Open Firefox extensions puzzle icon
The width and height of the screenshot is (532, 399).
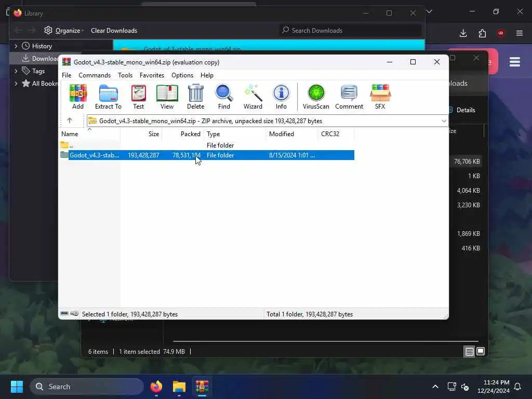point(482,33)
